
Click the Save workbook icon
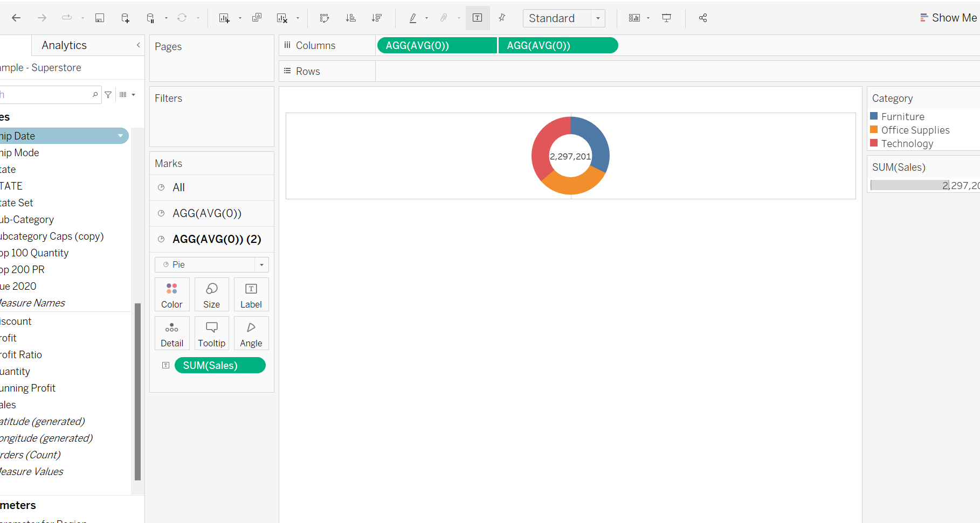pos(100,18)
